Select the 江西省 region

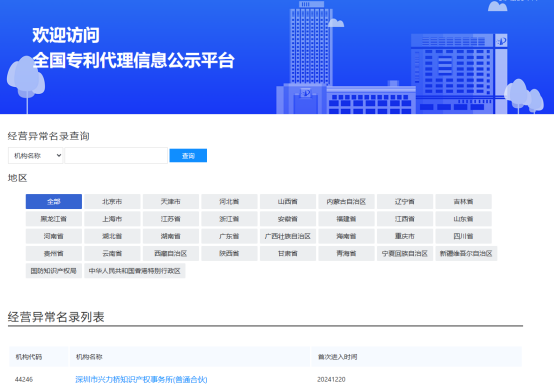click(405, 219)
